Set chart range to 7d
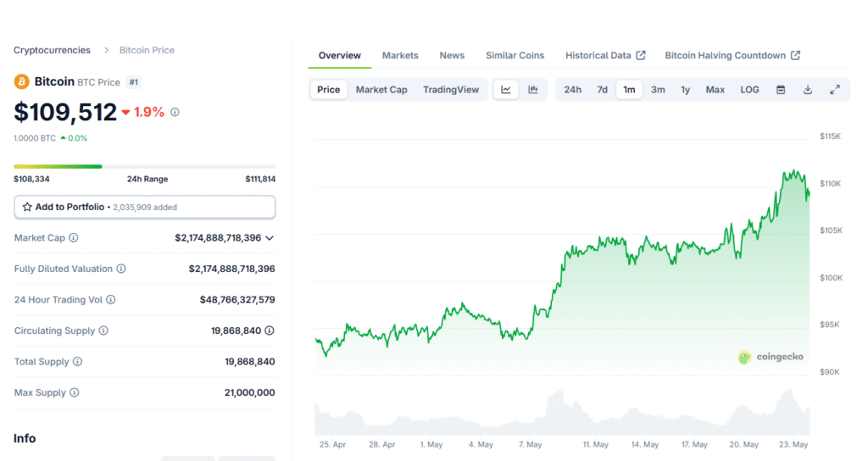868x461 pixels. [x=603, y=90]
